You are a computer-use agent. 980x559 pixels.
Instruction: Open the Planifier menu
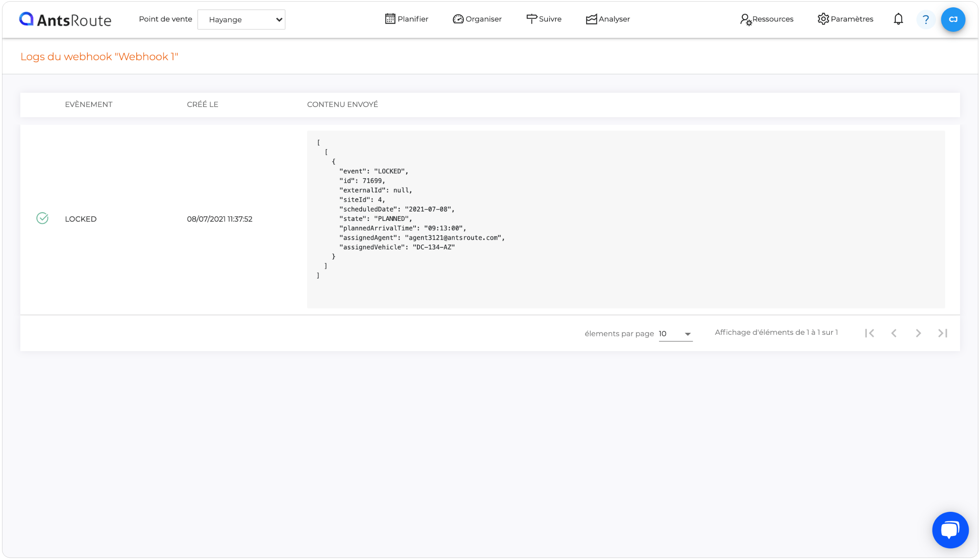click(406, 19)
